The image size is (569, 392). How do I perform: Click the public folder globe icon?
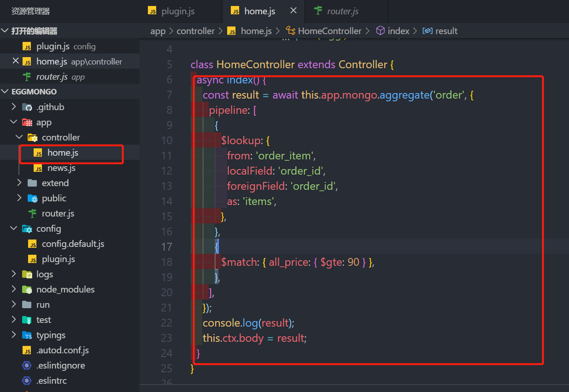[32, 198]
